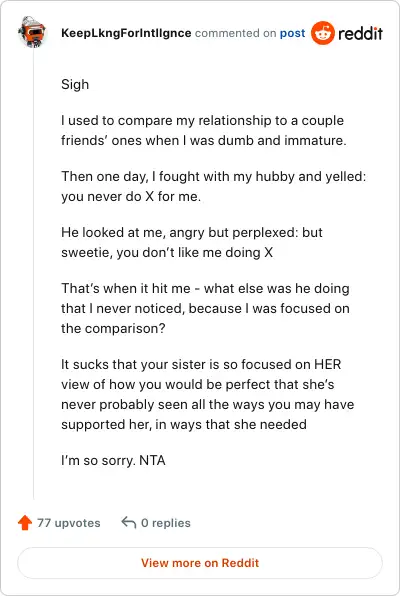Image resolution: width=400 pixels, height=596 pixels.
Task: Click the 'That's when it hit me' paragraph
Action: coord(205,308)
